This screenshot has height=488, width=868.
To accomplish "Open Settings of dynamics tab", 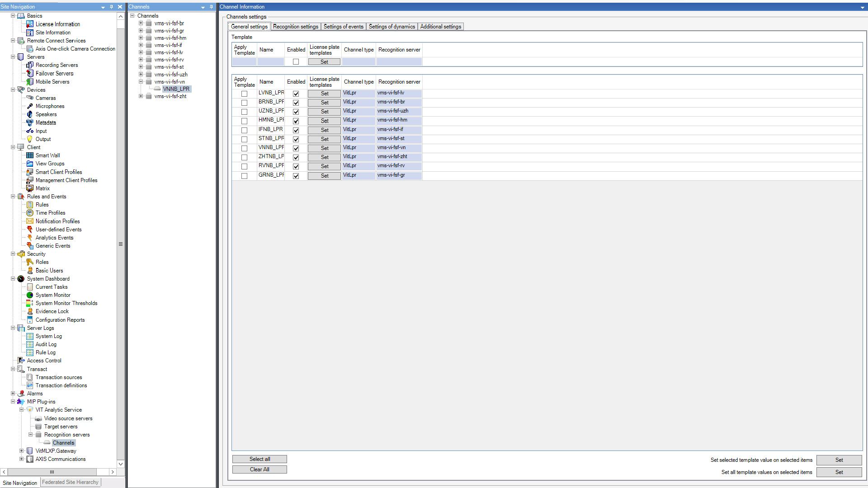I will tap(392, 27).
